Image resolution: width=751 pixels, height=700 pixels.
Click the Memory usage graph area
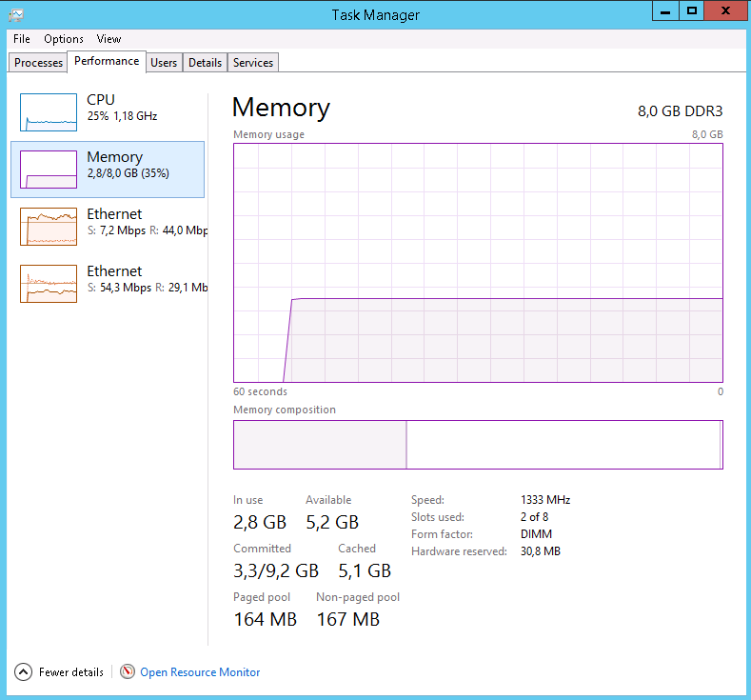[x=478, y=262]
